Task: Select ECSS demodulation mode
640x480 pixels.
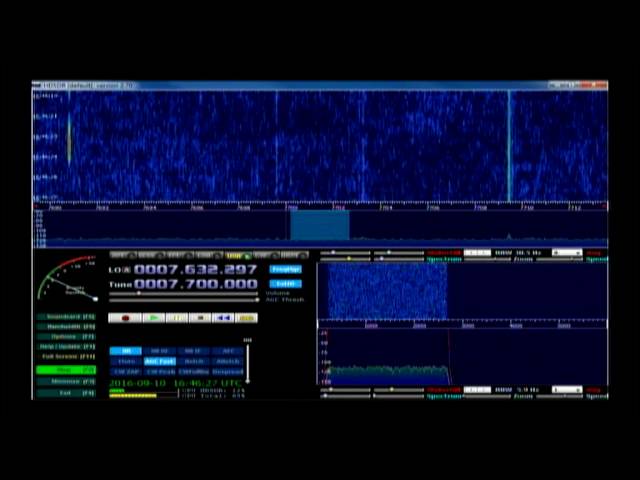Action: pyautogui.click(x=152, y=256)
